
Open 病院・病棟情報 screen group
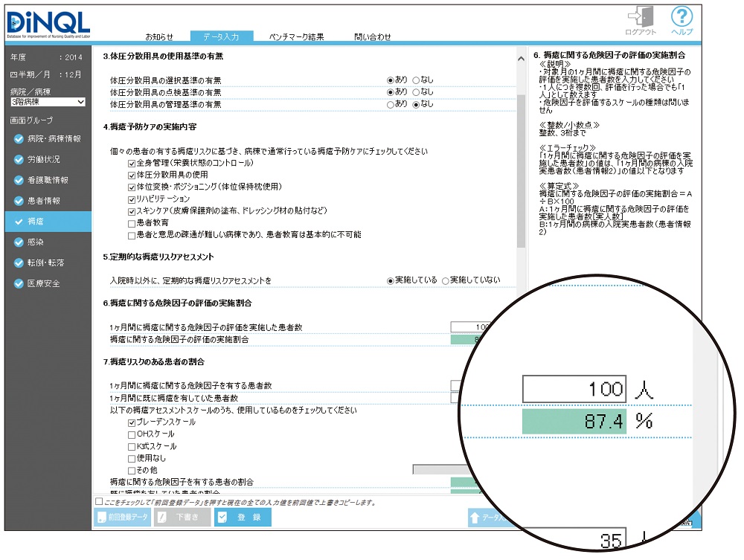48,139
